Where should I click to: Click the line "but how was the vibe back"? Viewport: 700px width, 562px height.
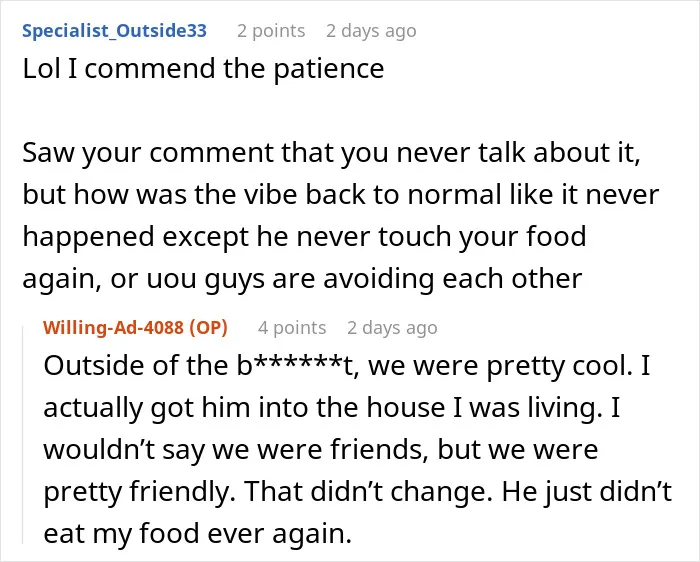coord(341,194)
